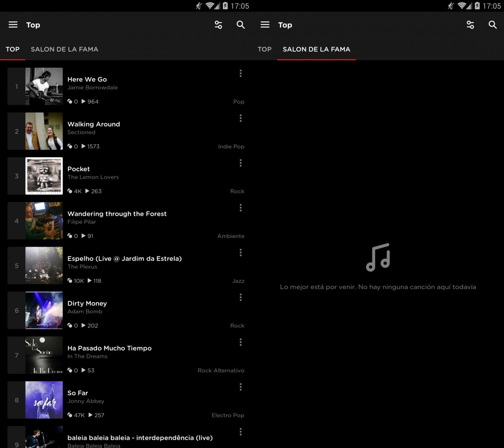Open options menu for Espelho live track
Image resolution: width=504 pixels, height=448 pixels.
pos(241,253)
